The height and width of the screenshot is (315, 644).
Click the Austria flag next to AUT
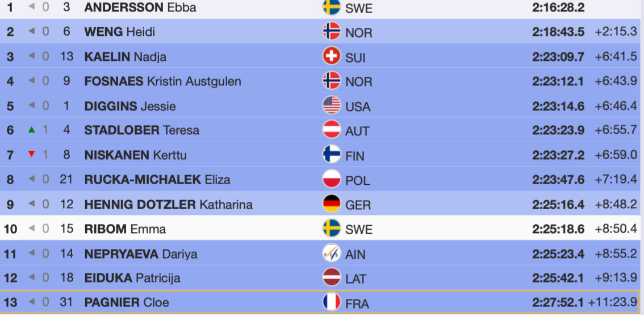click(332, 130)
